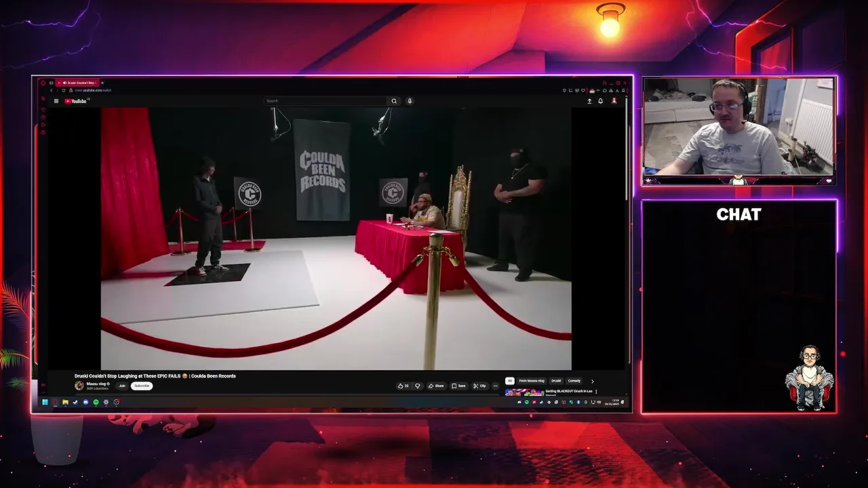Click the video title Druski Couldn't Stop Laughing
The height and width of the screenshot is (488, 868).
pos(155,376)
